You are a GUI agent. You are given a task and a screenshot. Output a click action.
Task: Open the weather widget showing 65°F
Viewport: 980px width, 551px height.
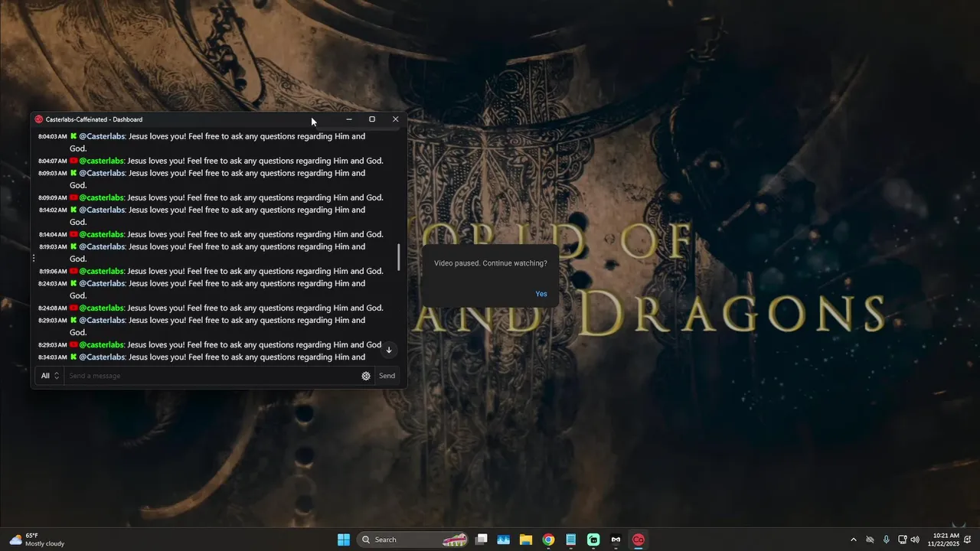pyautogui.click(x=37, y=540)
